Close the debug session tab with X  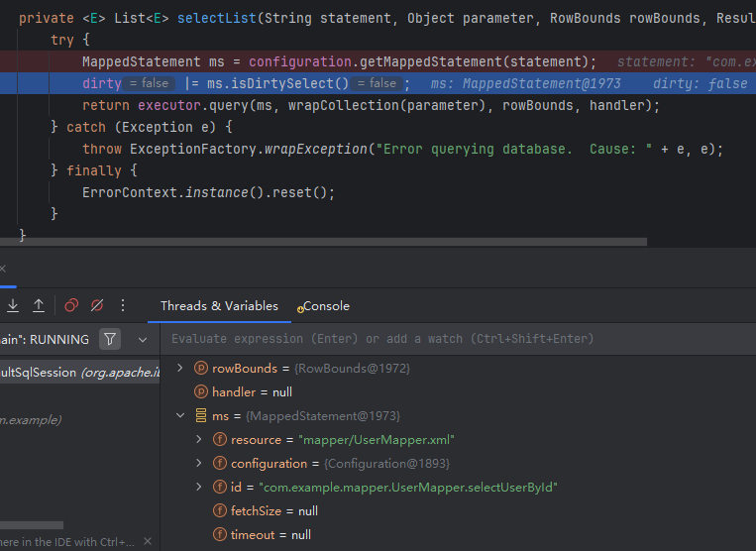click(3, 269)
